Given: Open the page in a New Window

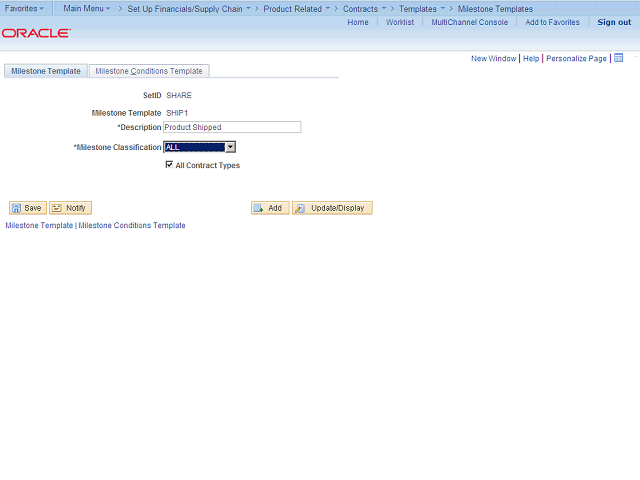Looking at the screenshot, I should tap(493, 58).
